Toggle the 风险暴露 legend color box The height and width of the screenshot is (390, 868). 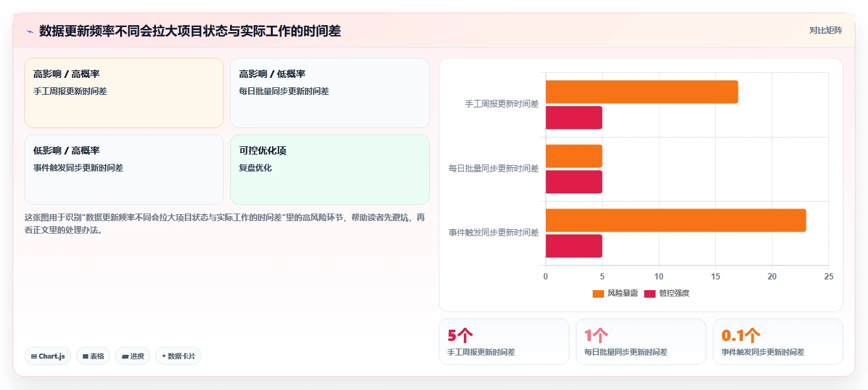[x=598, y=294]
